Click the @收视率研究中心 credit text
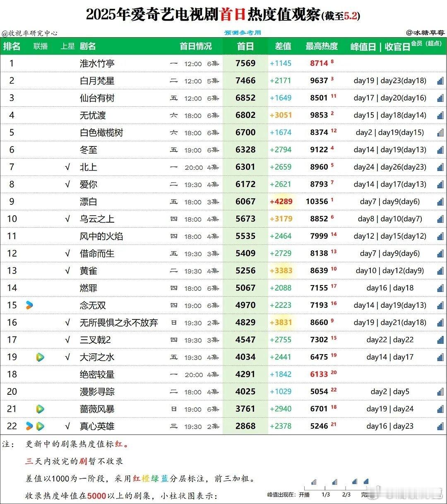This screenshot has width=447, height=504. click(x=29, y=33)
